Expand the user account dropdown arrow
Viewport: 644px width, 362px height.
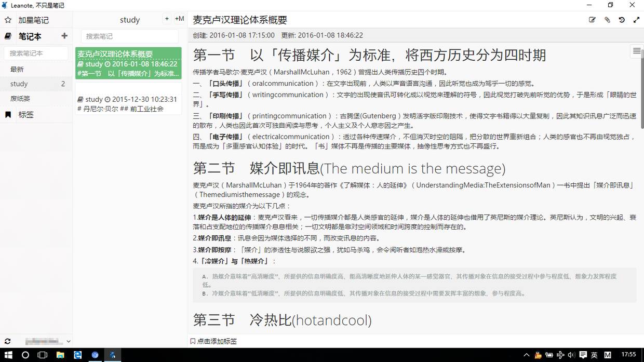click(x=68, y=341)
